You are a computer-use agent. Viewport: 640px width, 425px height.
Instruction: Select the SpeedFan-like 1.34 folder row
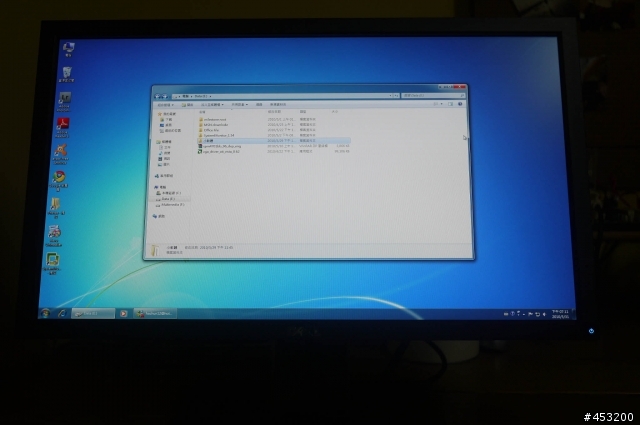(x=273, y=136)
